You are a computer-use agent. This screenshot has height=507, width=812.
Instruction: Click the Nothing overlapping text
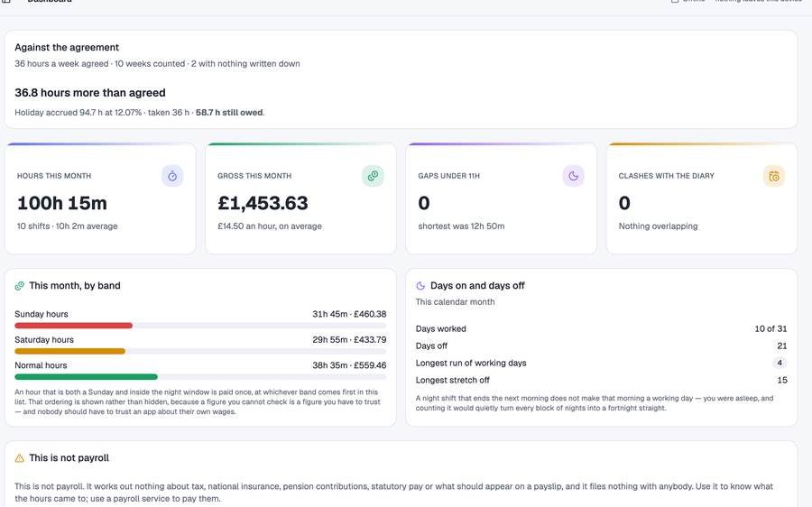(658, 226)
